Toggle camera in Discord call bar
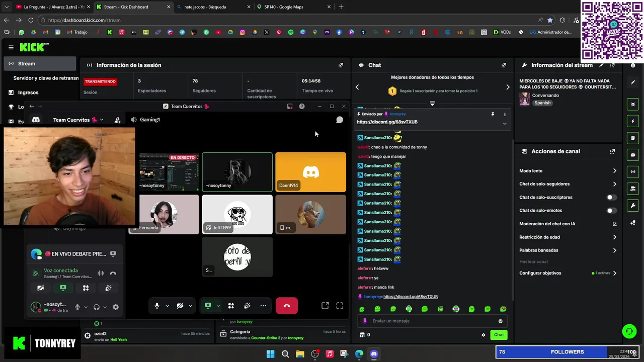The height and width of the screenshot is (362, 644). (x=180, y=306)
